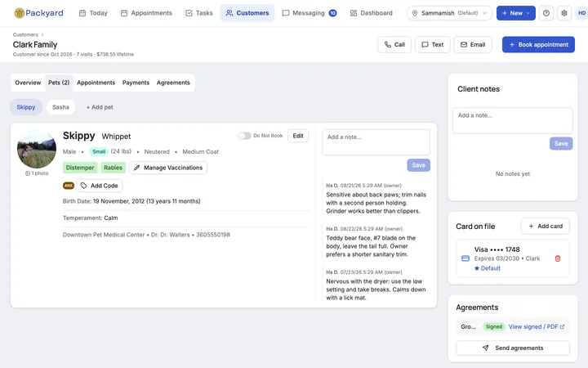This screenshot has width=588, height=368.
Task: Select the Pets (2) tab
Action: coord(59,83)
